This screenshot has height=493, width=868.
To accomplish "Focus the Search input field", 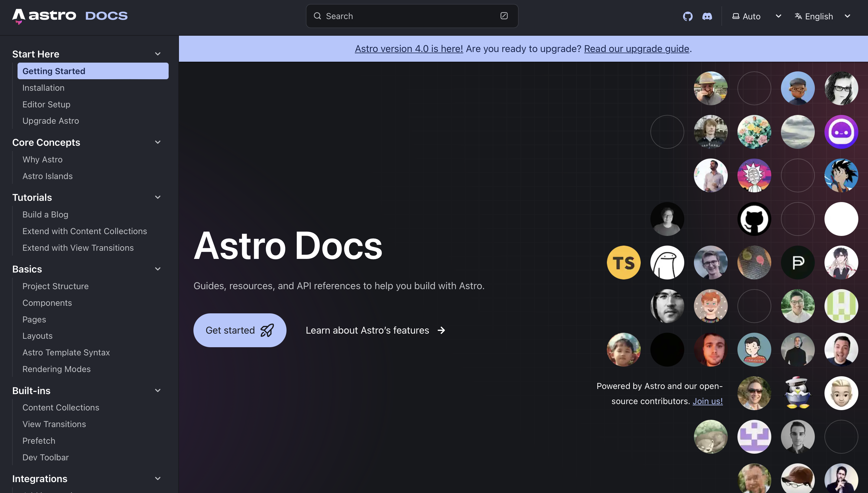I will point(412,16).
